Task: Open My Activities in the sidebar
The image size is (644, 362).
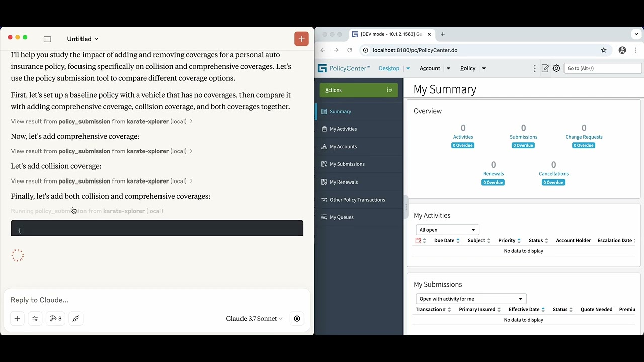Action: tap(359, 129)
